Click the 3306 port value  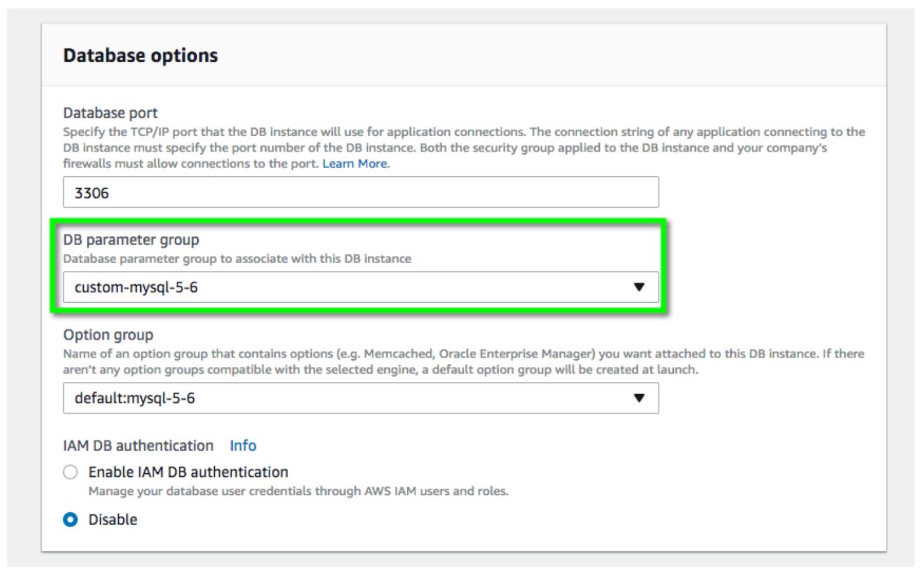[x=92, y=193]
